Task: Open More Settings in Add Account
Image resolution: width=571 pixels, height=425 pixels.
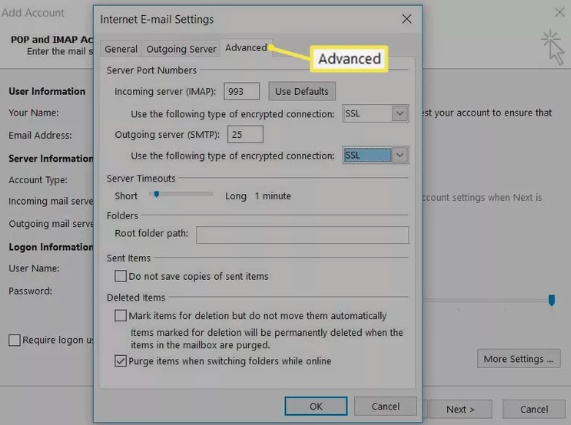Action: click(519, 359)
